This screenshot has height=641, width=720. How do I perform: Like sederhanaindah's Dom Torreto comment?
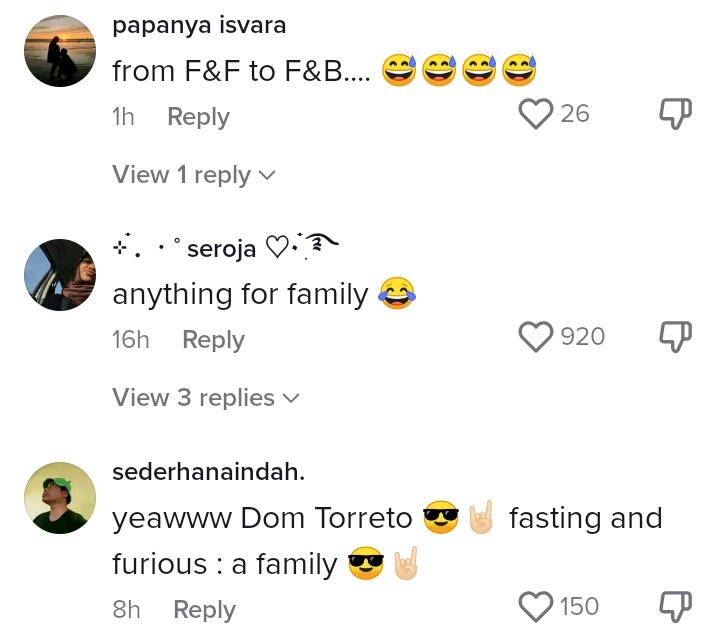pyautogui.click(x=536, y=607)
